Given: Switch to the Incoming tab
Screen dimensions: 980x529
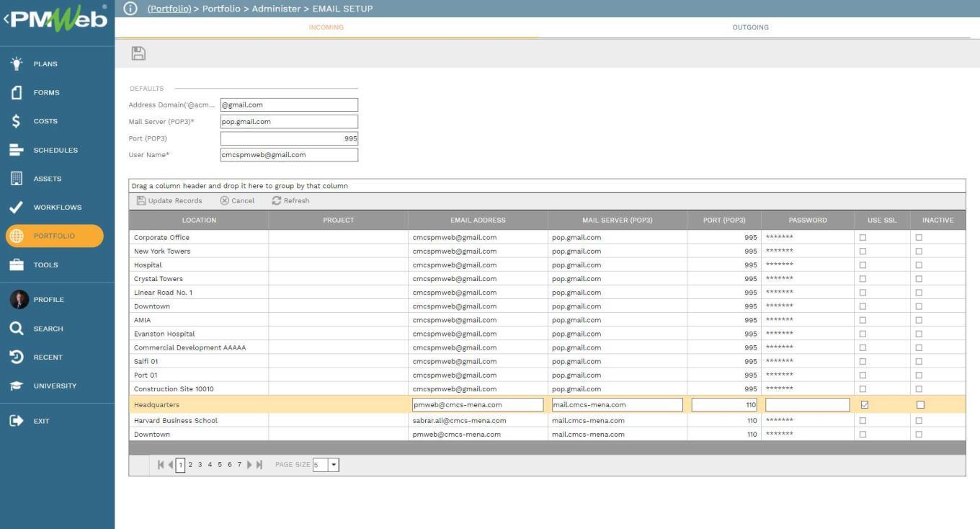Looking at the screenshot, I should coord(326,27).
